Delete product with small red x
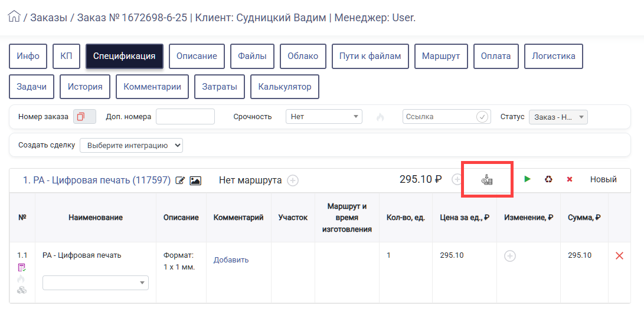The width and height of the screenshot is (644, 312). (x=569, y=179)
